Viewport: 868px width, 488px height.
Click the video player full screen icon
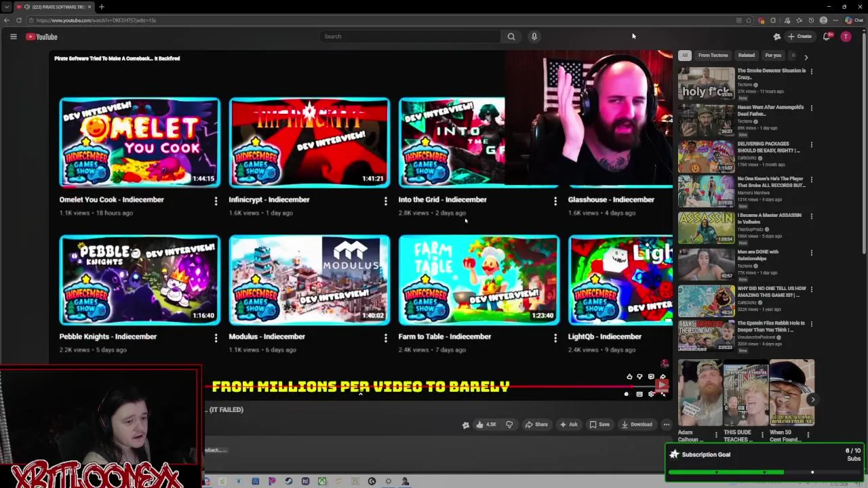(x=663, y=394)
